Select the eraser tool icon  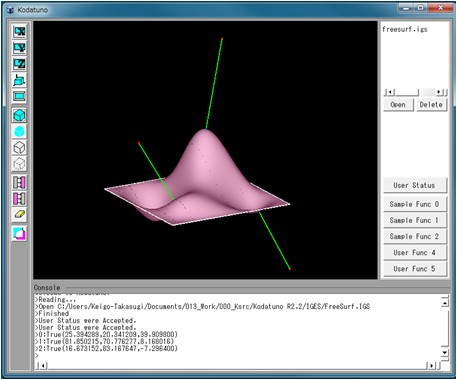pos(19,215)
